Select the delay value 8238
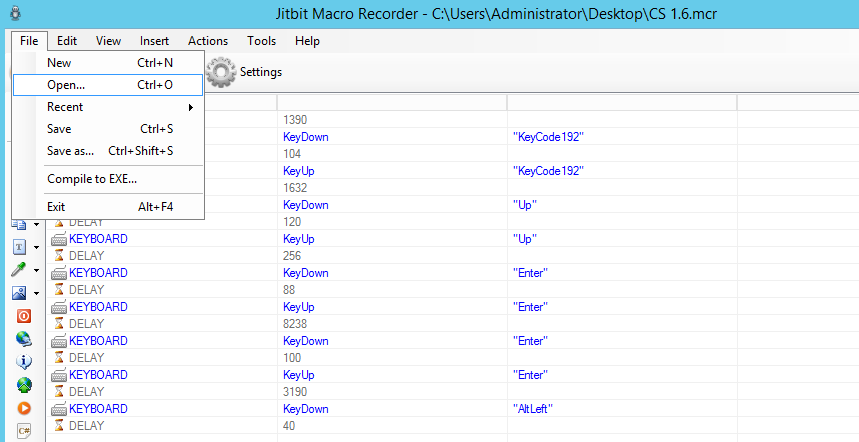Viewport: 859px width, 442px height. tap(295, 324)
